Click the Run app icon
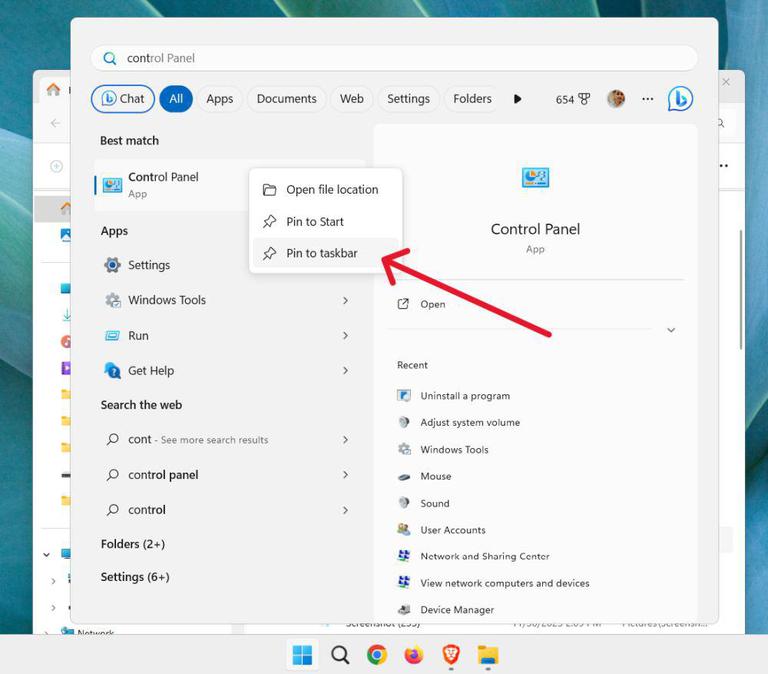Viewport: 768px width, 674px height. tap(113, 336)
